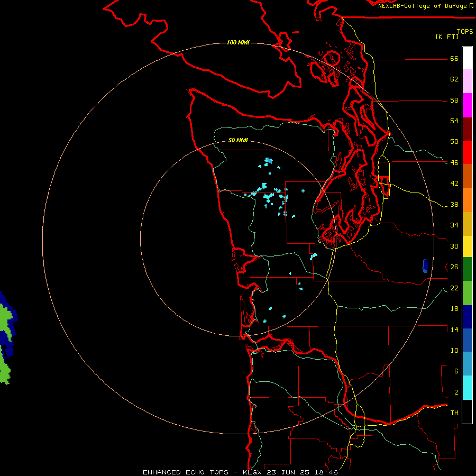Click the "10" legend value

tap(454, 351)
